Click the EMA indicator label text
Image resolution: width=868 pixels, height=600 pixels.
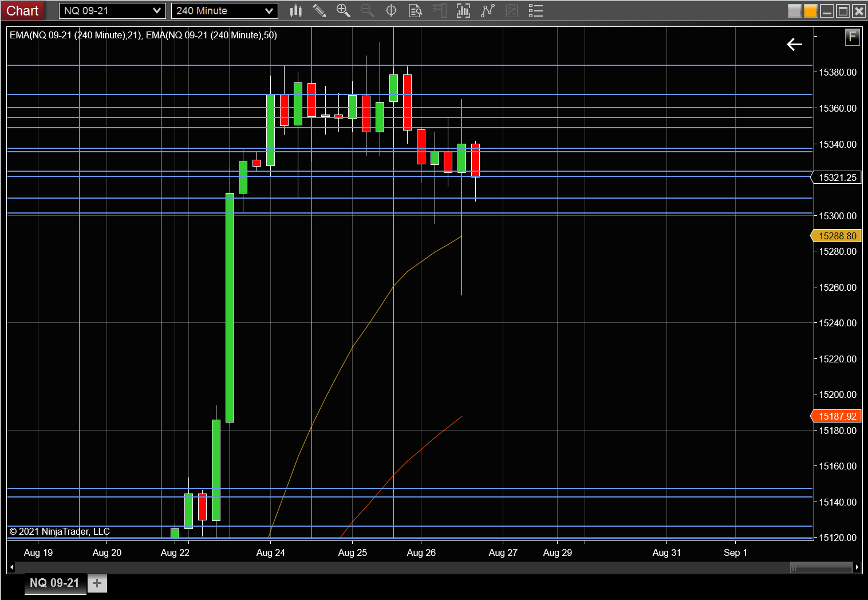click(x=143, y=35)
